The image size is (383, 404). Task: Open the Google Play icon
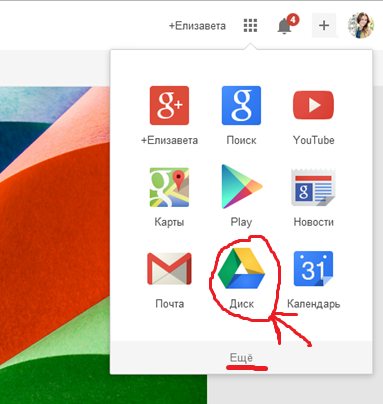[242, 186]
